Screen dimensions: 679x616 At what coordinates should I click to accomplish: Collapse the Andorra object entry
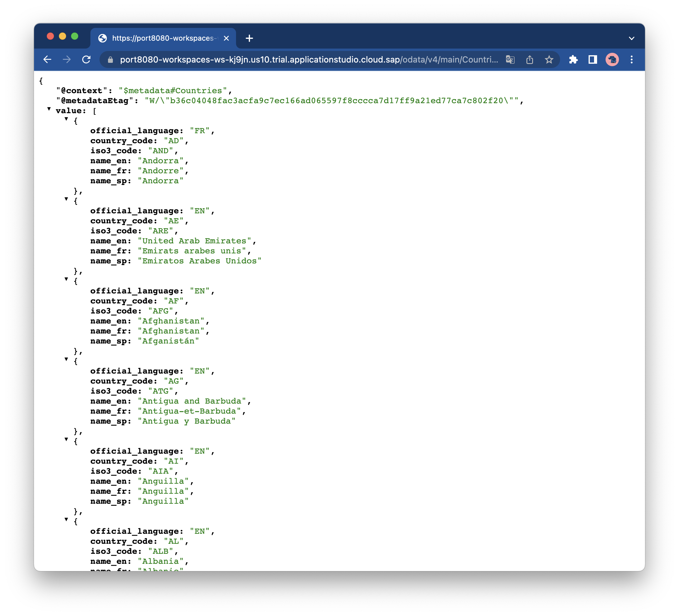pyautogui.click(x=66, y=119)
